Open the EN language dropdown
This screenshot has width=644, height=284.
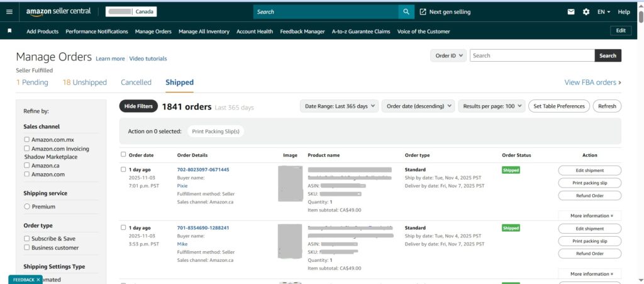tap(604, 12)
